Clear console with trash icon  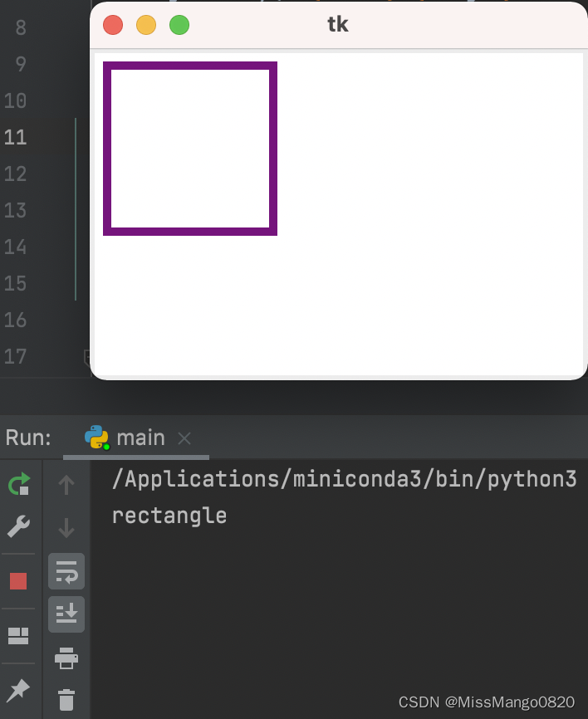click(x=66, y=700)
